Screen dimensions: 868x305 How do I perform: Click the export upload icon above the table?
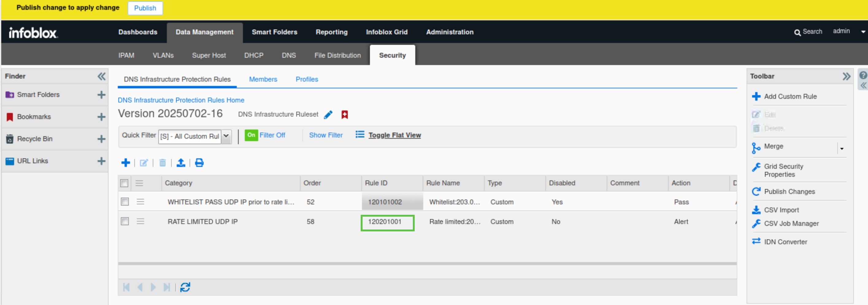[x=181, y=163]
